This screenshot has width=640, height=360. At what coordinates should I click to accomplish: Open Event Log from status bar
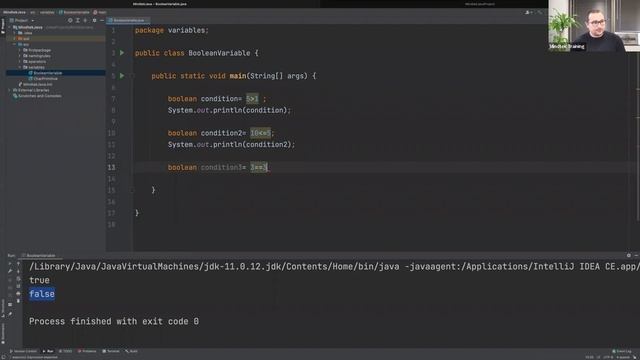[622, 351]
